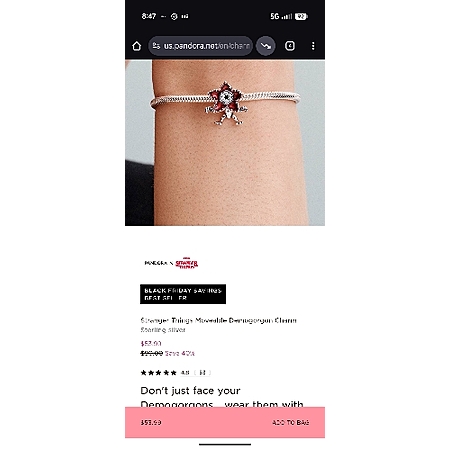Image resolution: width=450 pixels, height=450 pixels.
Task: Click ADD TO BAG
Action: click(291, 423)
